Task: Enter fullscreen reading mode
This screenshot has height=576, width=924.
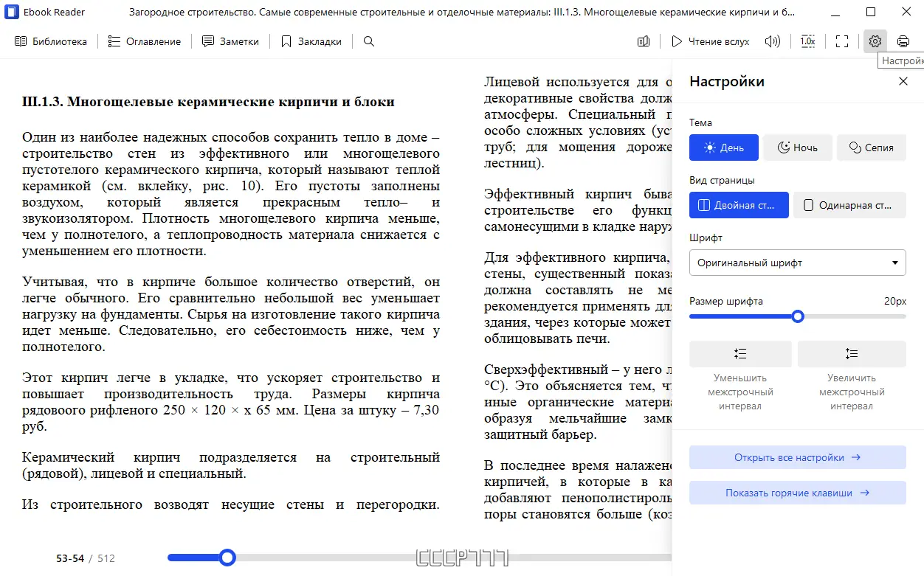Action: click(x=841, y=41)
